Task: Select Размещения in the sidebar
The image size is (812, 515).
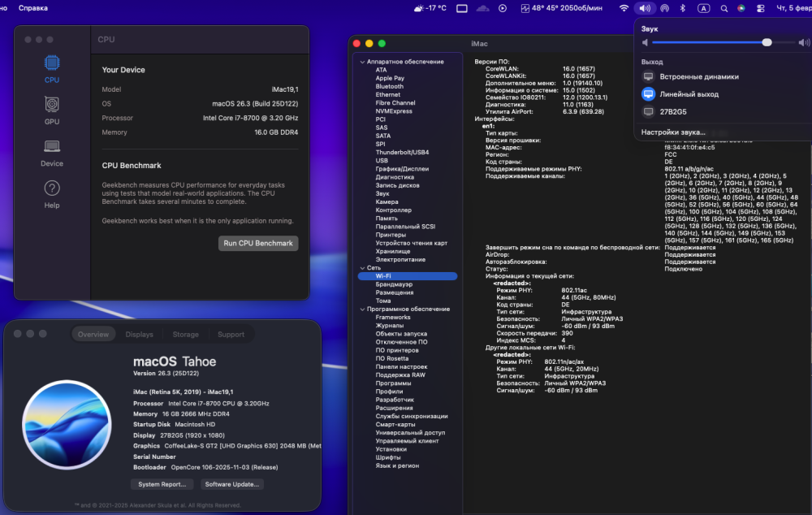Action: click(x=395, y=292)
